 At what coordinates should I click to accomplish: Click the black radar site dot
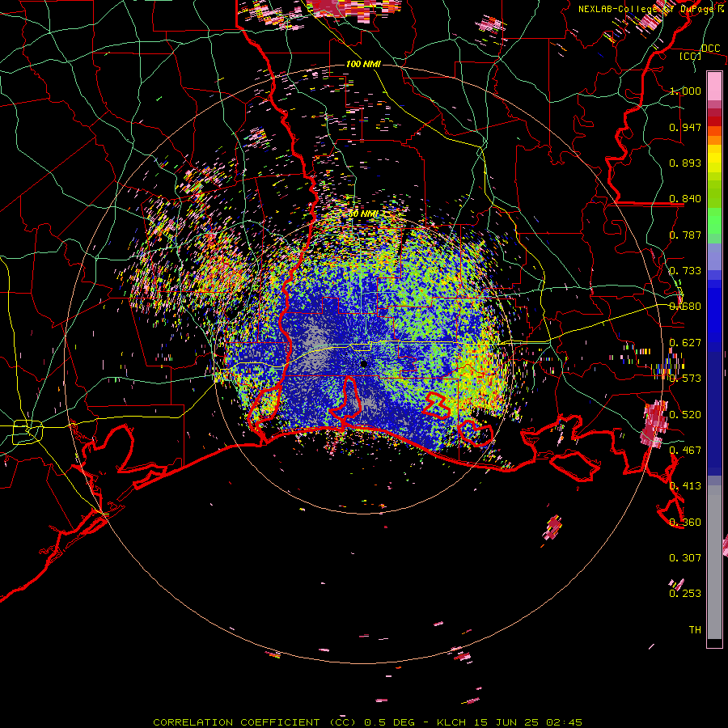pos(363,364)
